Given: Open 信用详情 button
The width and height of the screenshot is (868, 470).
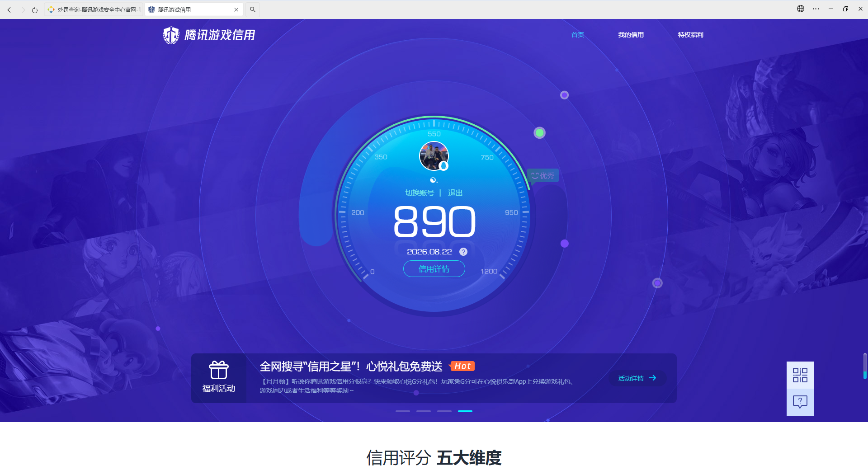Looking at the screenshot, I should click(x=434, y=269).
